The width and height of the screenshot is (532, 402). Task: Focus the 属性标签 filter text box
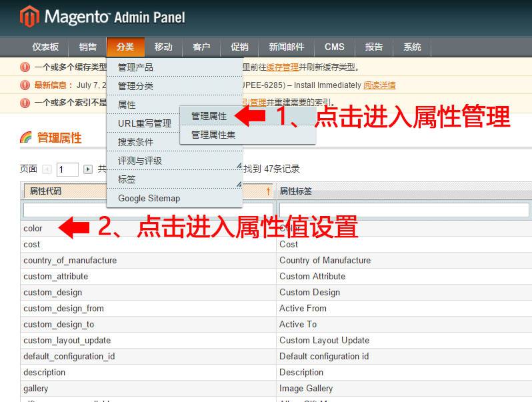(403, 210)
